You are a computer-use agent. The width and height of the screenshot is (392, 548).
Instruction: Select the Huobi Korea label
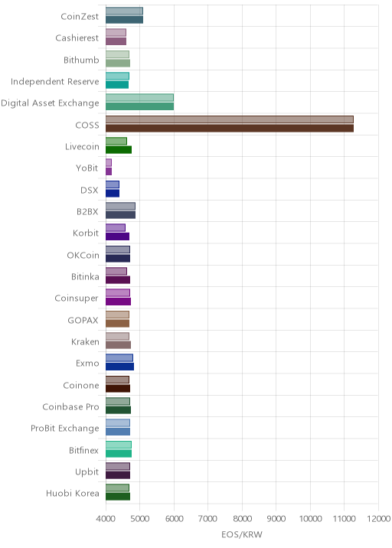[x=73, y=493]
